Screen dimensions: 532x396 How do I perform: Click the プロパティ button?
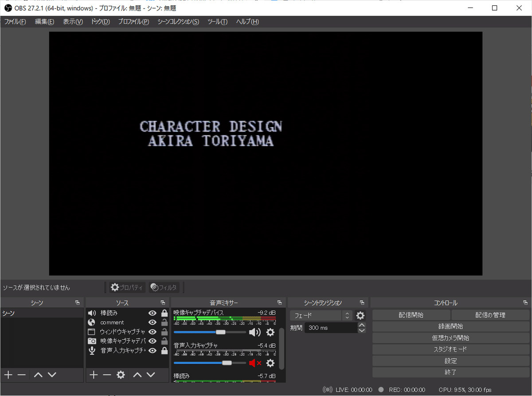point(127,288)
